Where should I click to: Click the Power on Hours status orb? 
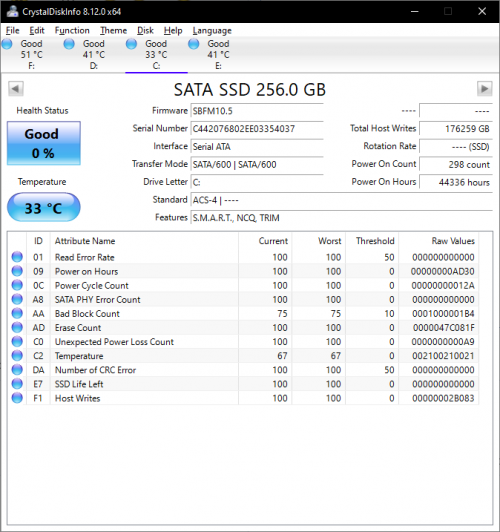pos(17,271)
